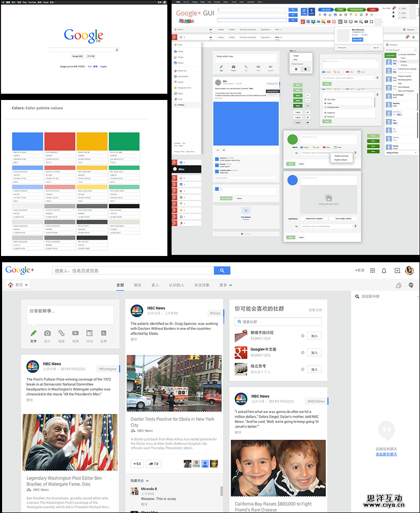Click the icon left of the Hangouts bubble

pyautogui.click(x=399, y=285)
